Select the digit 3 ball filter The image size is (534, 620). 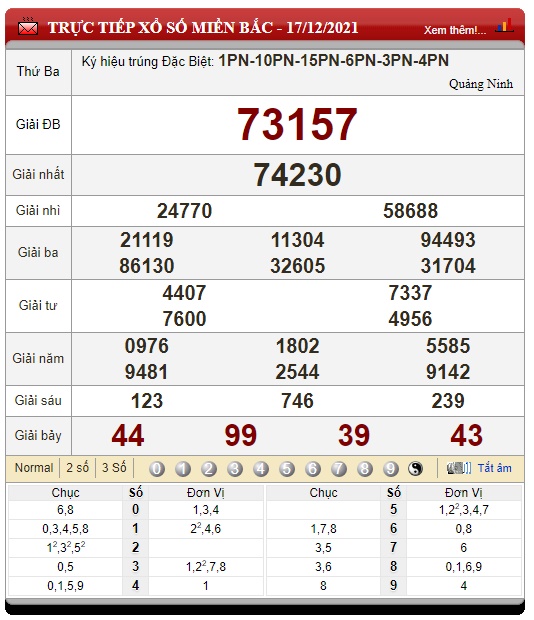click(x=235, y=469)
